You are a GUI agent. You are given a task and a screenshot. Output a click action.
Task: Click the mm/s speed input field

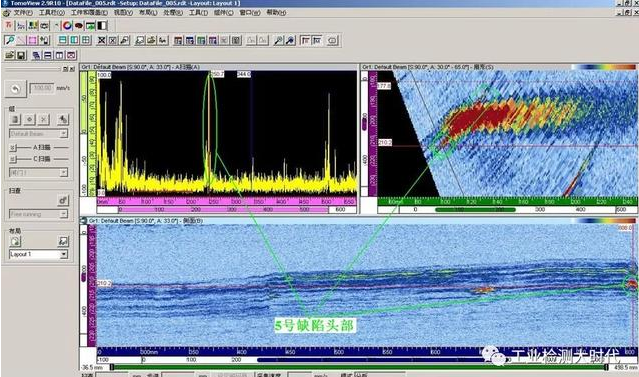pyautogui.click(x=42, y=88)
